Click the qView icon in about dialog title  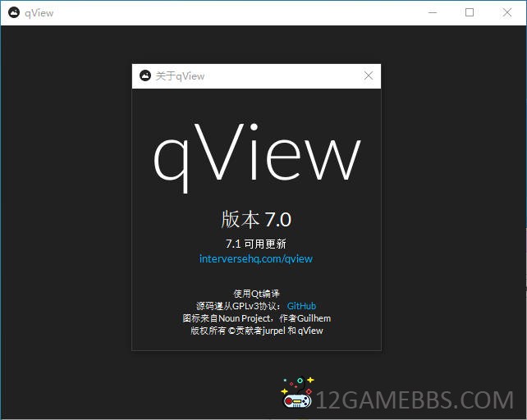[x=145, y=75]
